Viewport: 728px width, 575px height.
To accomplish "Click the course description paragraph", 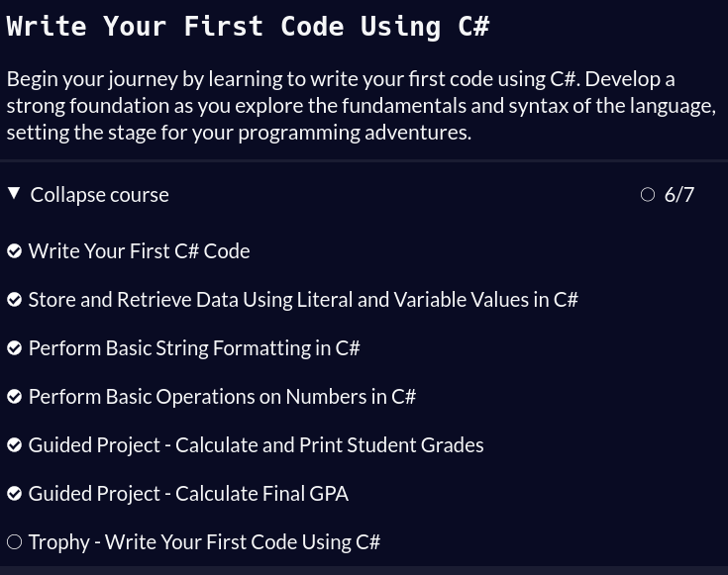I will pyautogui.click(x=361, y=105).
